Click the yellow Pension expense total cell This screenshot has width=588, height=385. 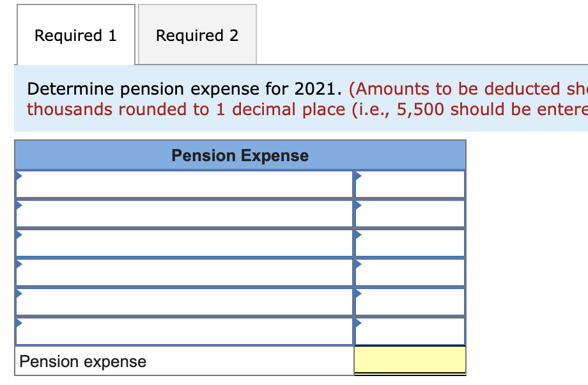tap(410, 360)
